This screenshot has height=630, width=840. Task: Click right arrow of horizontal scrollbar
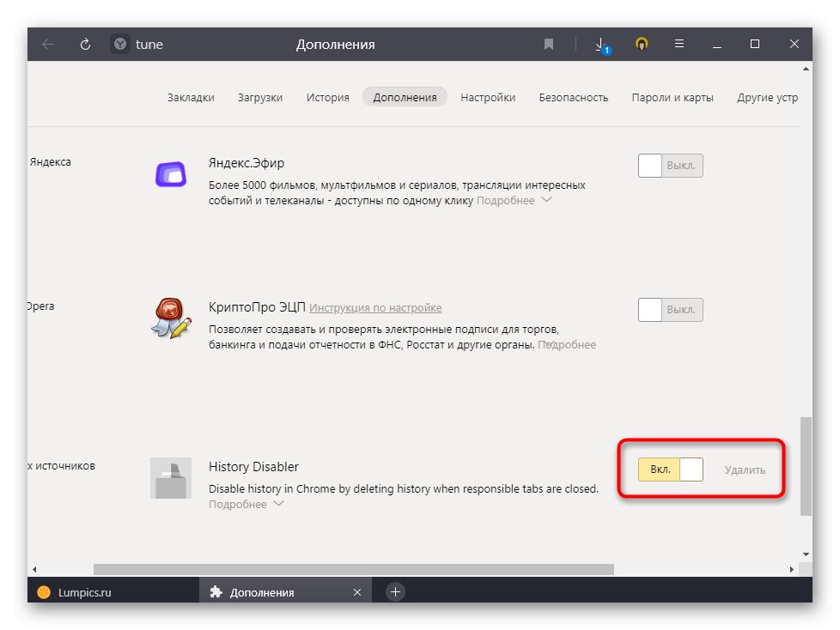tap(792, 569)
